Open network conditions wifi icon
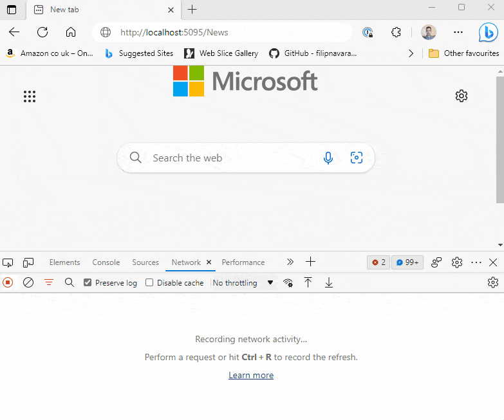This screenshot has width=504, height=420. pyautogui.click(x=288, y=282)
